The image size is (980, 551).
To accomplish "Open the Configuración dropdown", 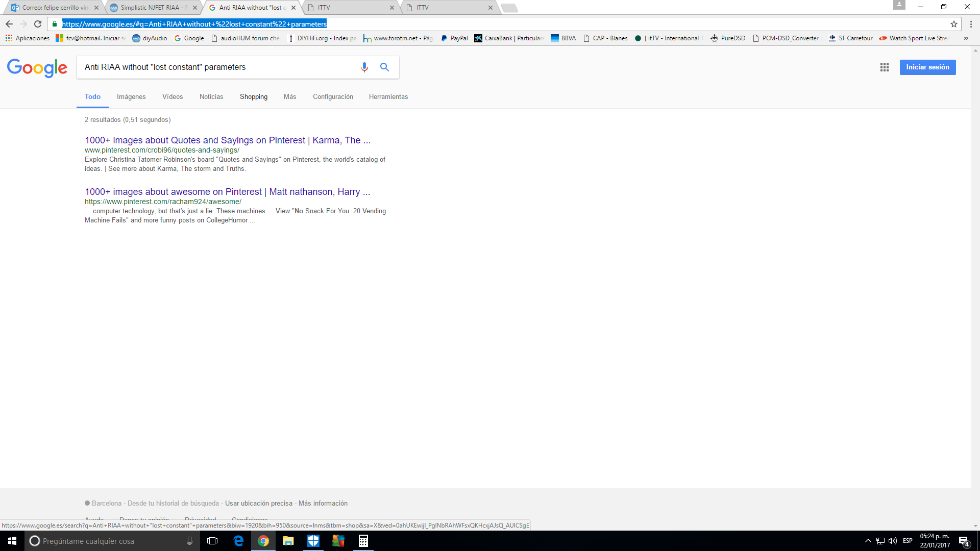I will point(333,97).
